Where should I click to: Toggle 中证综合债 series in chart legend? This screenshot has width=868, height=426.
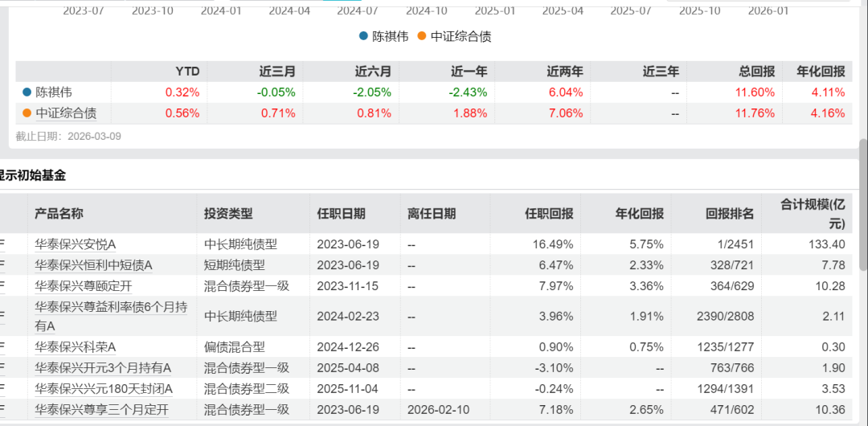click(454, 36)
